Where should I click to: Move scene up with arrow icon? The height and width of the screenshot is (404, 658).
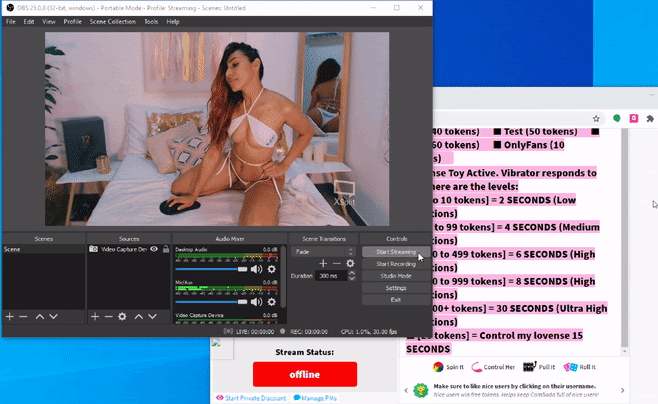pyautogui.click(x=39, y=317)
